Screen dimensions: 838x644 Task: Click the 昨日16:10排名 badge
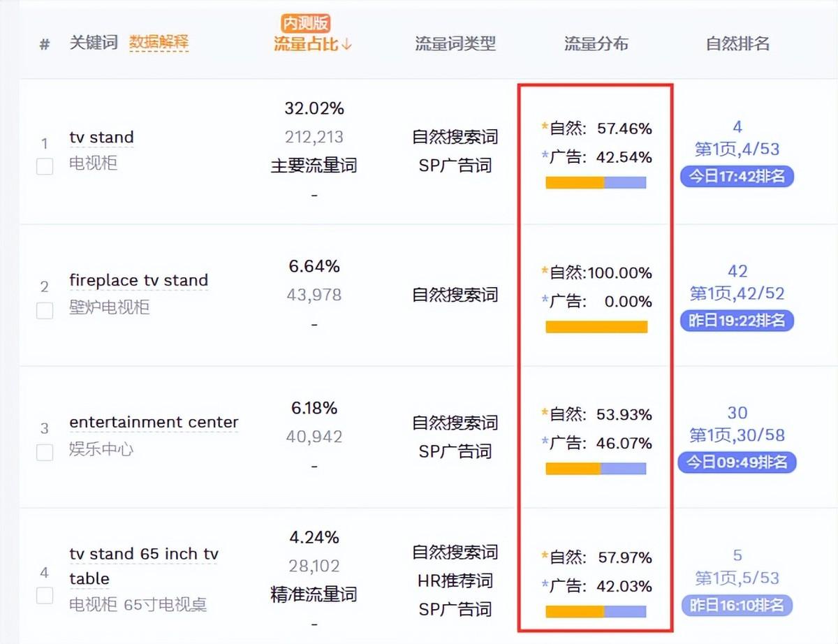[x=737, y=605]
